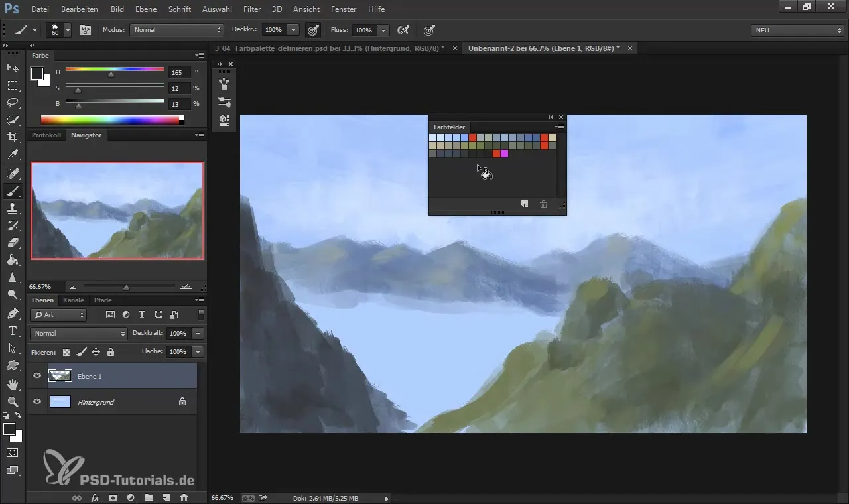Screen dimensions: 849x504
Task: Toggle lock transparent pixels in Fixieren
Action: [66, 352]
